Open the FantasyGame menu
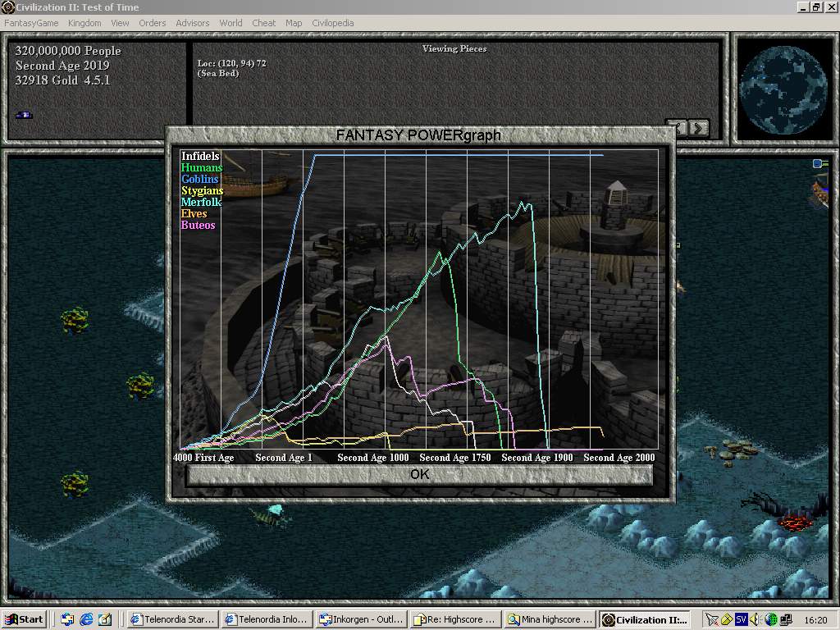This screenshot has height=630, width=840. [x=31, y=23]
